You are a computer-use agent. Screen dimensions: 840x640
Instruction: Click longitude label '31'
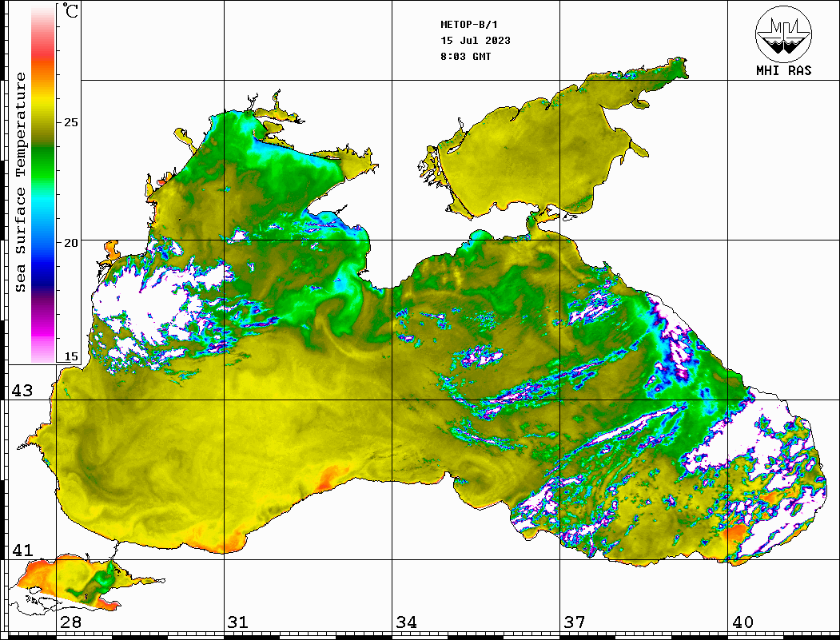click(x=238, y=622)
